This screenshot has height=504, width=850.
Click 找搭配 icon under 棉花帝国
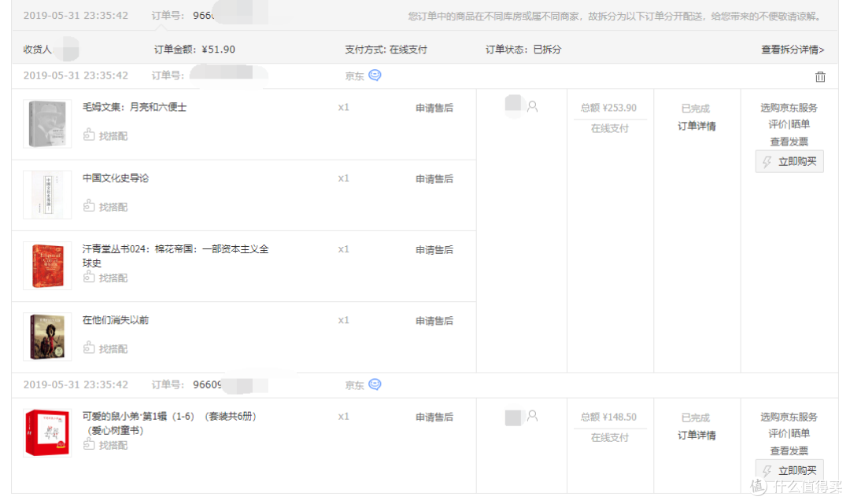click(89, 277)
